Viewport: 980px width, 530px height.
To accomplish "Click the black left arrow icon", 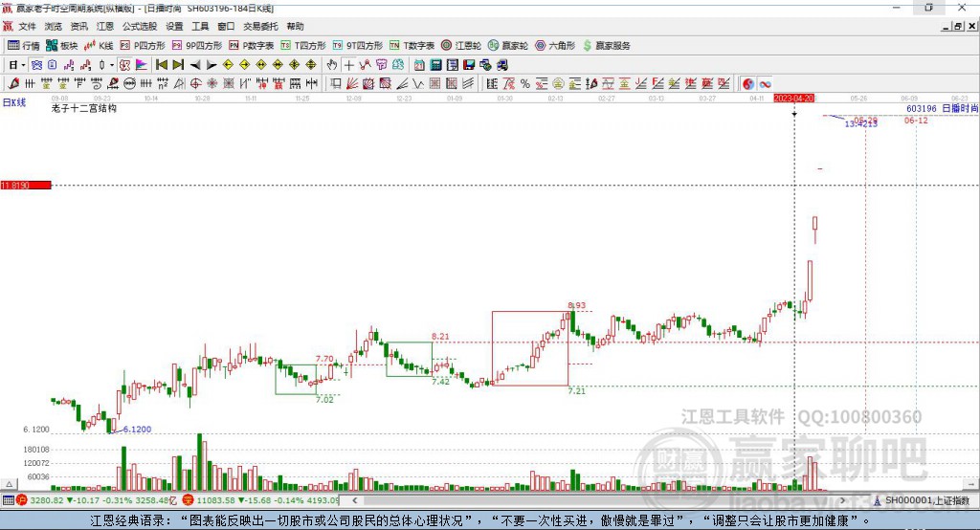I will (195, 65).
